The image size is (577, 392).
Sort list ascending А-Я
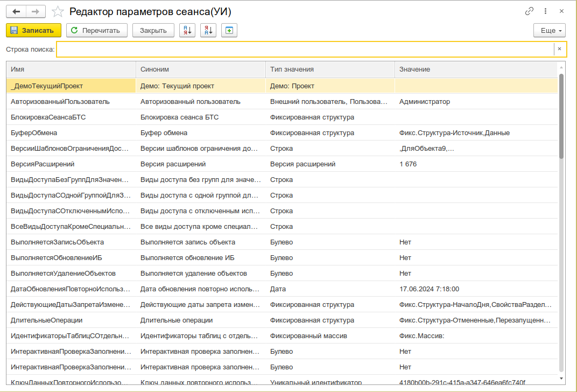[x=187, y=31]
